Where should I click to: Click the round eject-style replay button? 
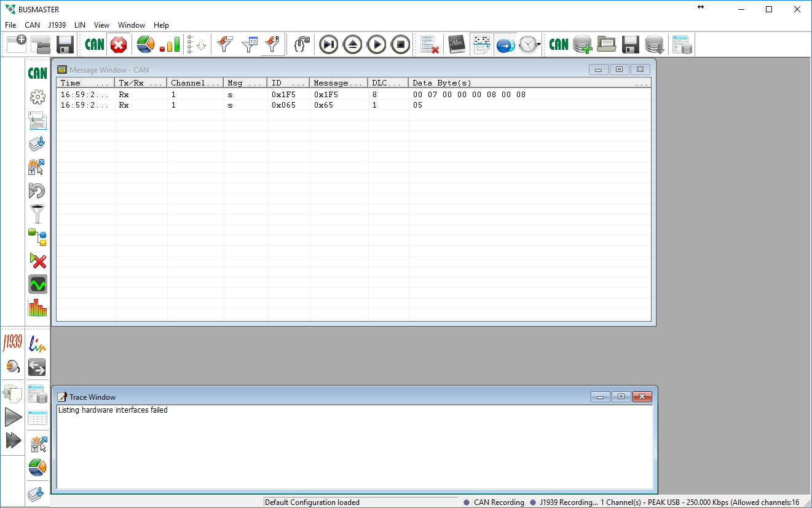click(353, 44)
